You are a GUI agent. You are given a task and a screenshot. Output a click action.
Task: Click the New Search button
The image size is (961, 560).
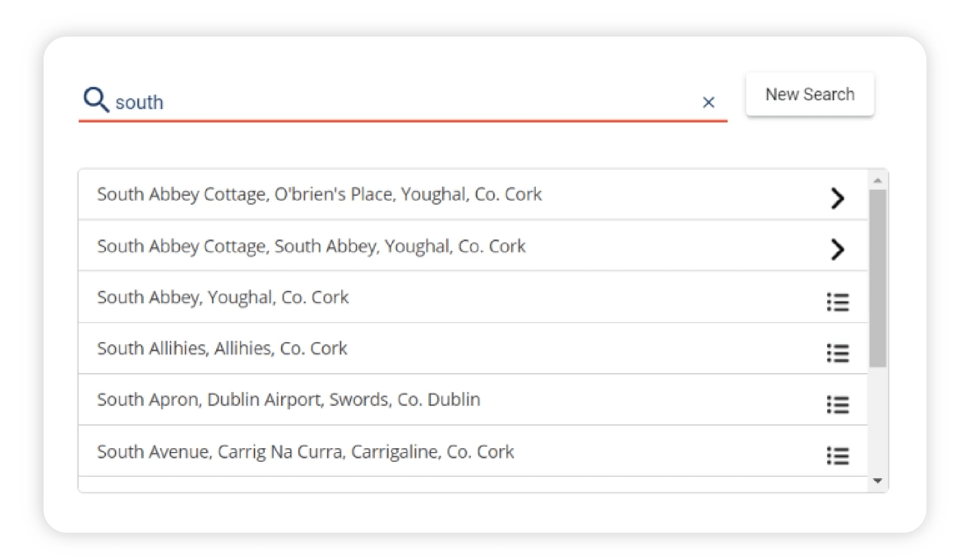810,94
